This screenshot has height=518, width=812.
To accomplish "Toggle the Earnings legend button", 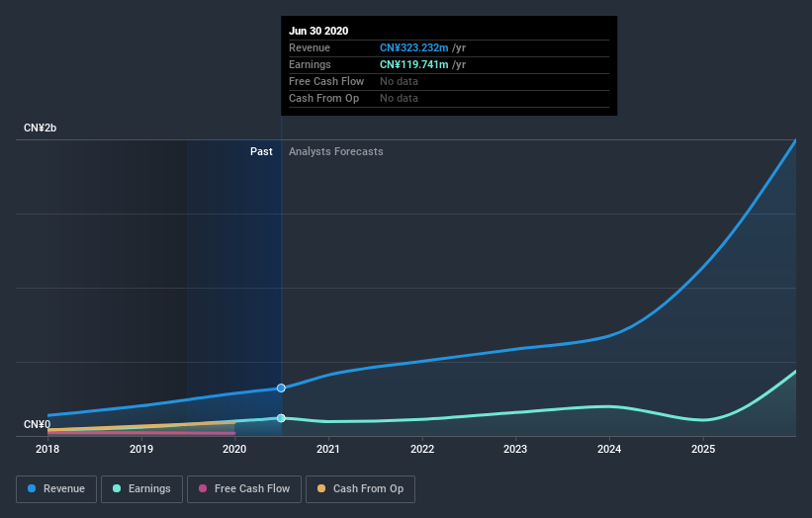I will [x=141, y=489].
